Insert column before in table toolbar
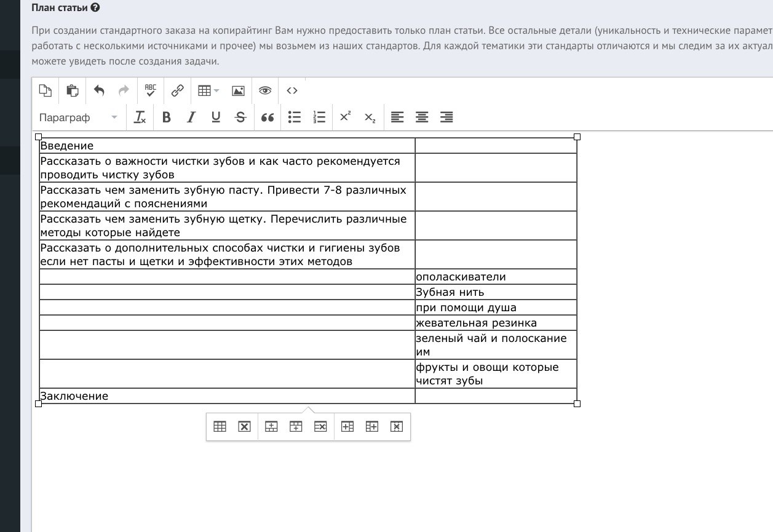This screenshot has height=532, width=773. [347, 427]
